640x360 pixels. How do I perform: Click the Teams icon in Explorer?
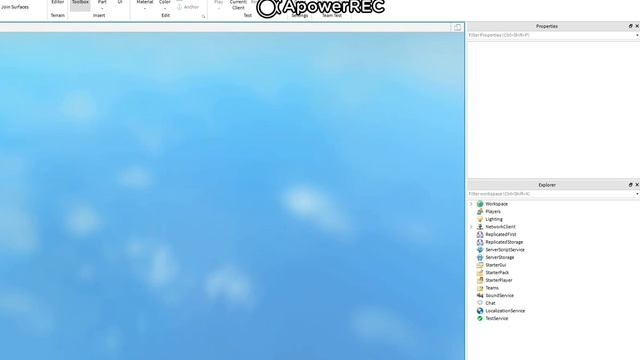480,288
